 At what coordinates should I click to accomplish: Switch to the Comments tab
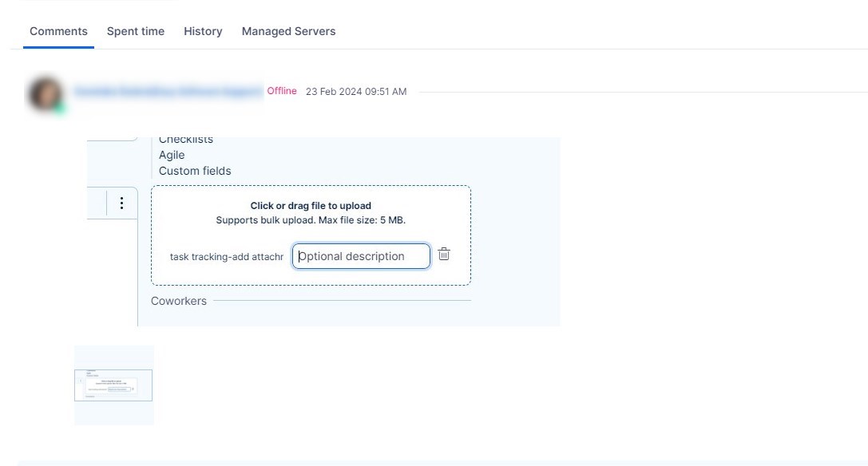pyautogui.click(x=58, y=31)
